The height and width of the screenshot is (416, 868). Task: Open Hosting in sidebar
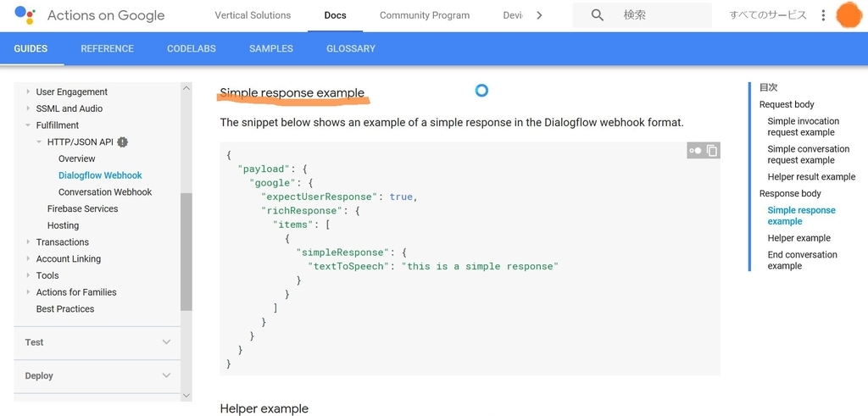click(x=63, y=225)
